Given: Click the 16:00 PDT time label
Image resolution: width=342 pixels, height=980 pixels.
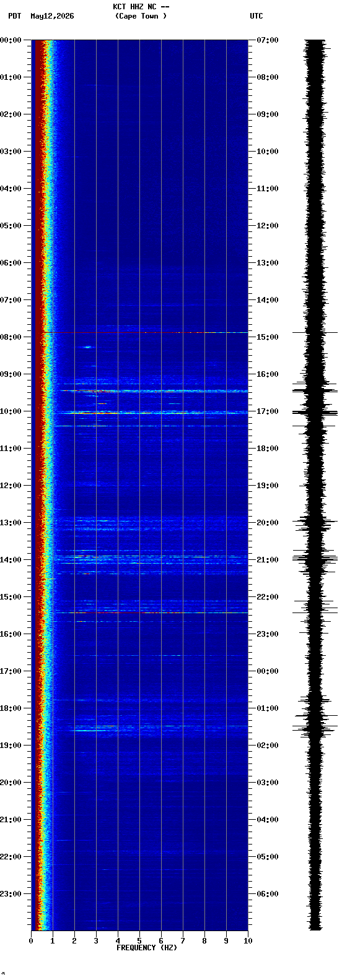Looking at the screenshot, I should [11, 634].
